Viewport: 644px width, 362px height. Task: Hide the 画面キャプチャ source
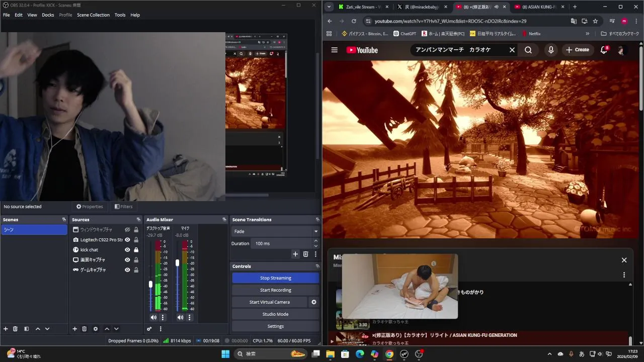[x=127, y=260]
